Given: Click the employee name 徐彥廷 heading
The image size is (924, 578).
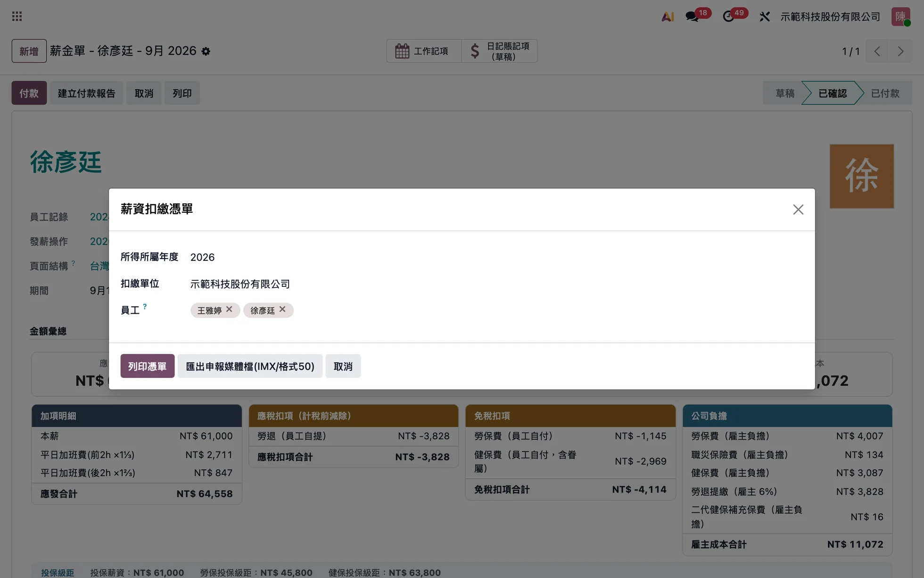Looking at the screenshot, I should 66,162.
